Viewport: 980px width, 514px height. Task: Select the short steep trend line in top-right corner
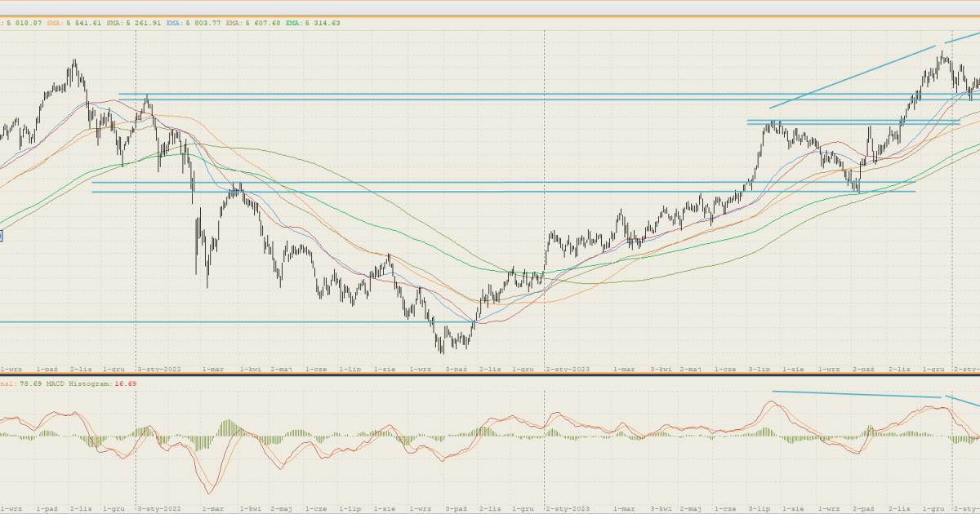click(962, 37)
